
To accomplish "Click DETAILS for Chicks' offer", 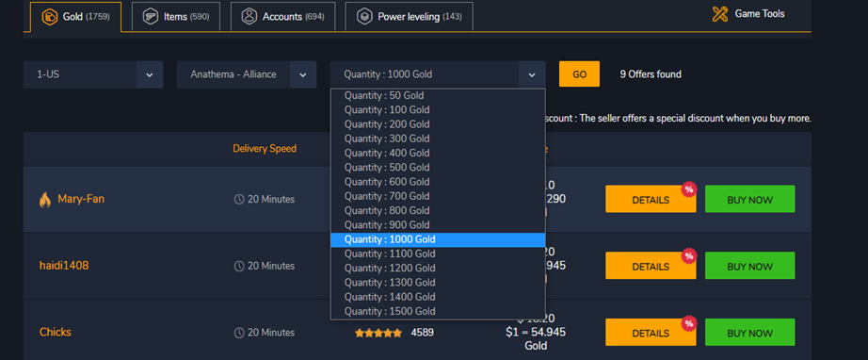I will click(x=651, y=333).
